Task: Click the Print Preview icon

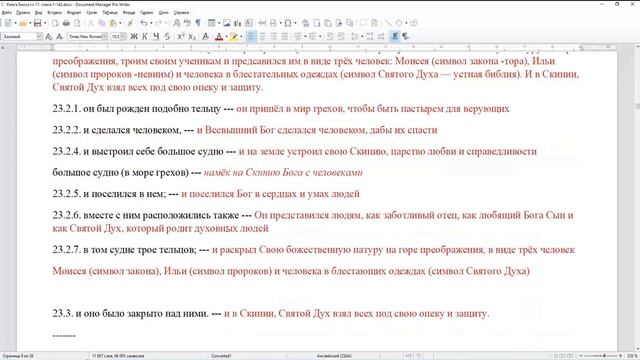Action: click(77, 23)
